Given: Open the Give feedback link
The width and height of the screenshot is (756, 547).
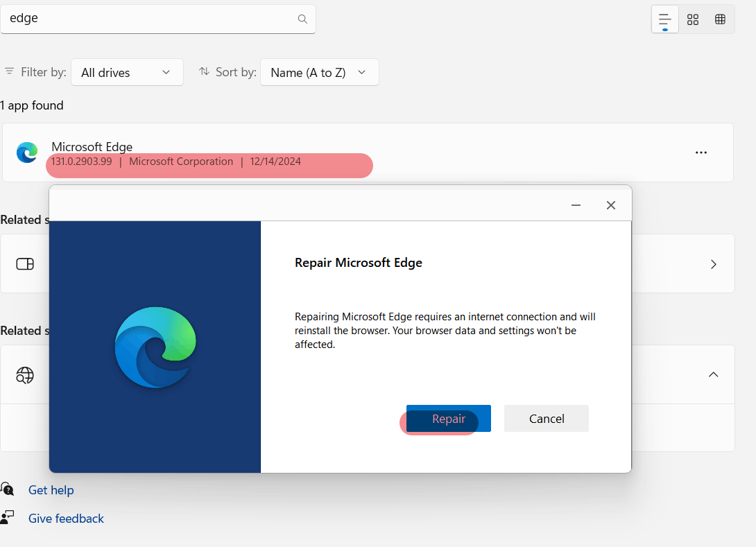Looking at the screenshot, I should (66, 519).
